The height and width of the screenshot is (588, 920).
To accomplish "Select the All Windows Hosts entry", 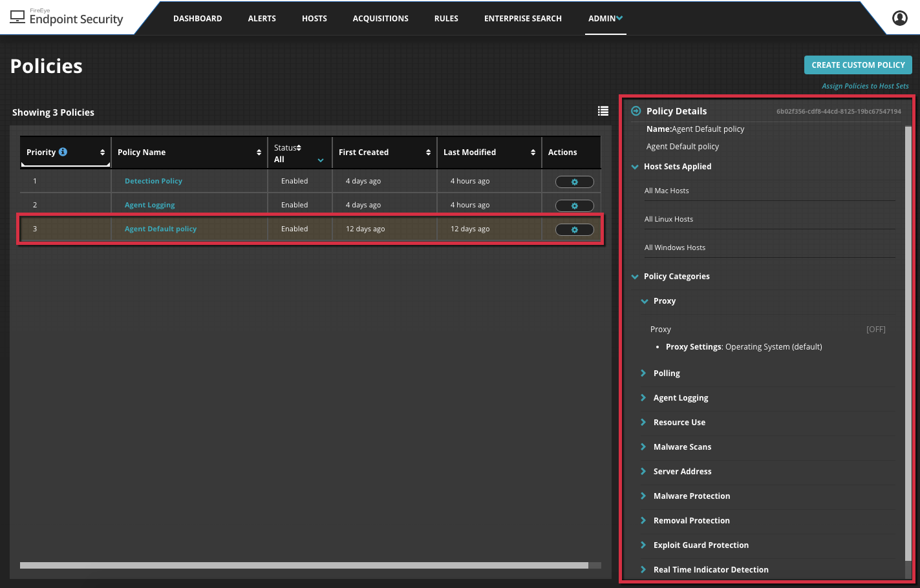I will point(675,247).
